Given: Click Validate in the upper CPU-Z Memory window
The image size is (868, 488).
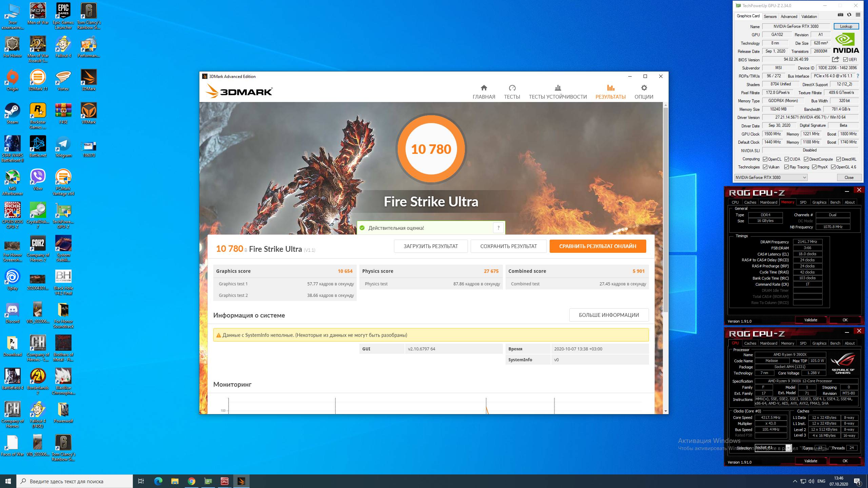Looking at the screenshot, I should click(811, 320).
